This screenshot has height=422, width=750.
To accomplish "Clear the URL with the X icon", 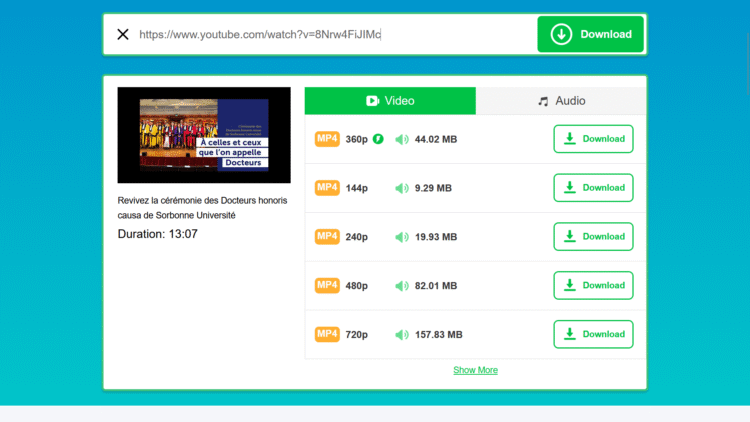I will click(x=123, y=34).
